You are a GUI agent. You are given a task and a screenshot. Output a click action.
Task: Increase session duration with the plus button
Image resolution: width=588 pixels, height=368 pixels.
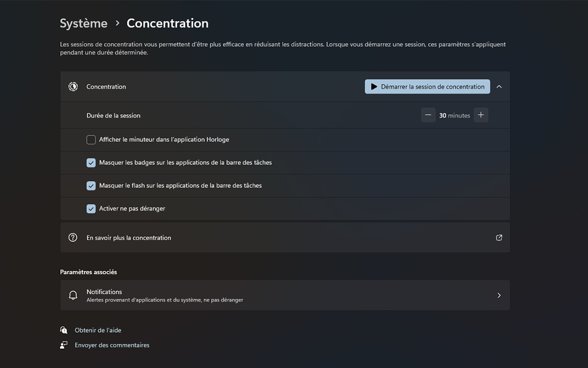tap(481, 115)
